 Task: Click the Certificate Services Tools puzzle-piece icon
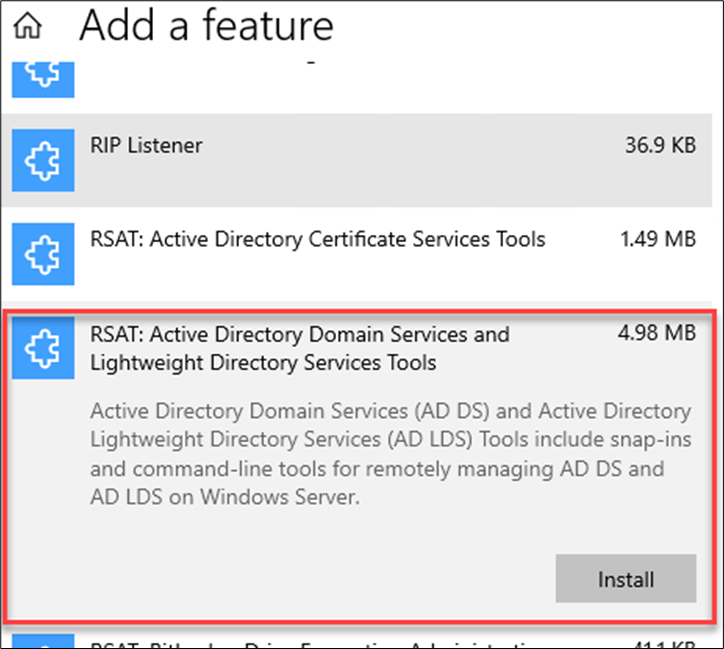tap(43, 254)
